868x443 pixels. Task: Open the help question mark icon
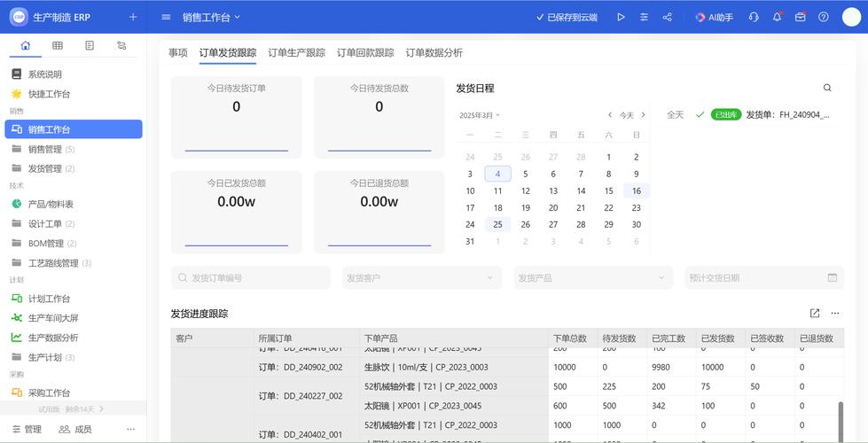pyautogui.click(x=824, y=17)
